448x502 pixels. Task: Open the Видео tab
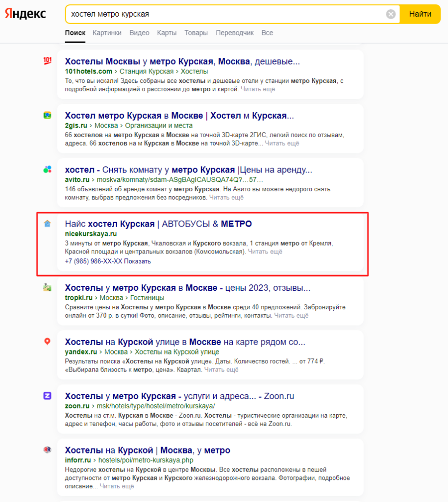click(139, 33)
